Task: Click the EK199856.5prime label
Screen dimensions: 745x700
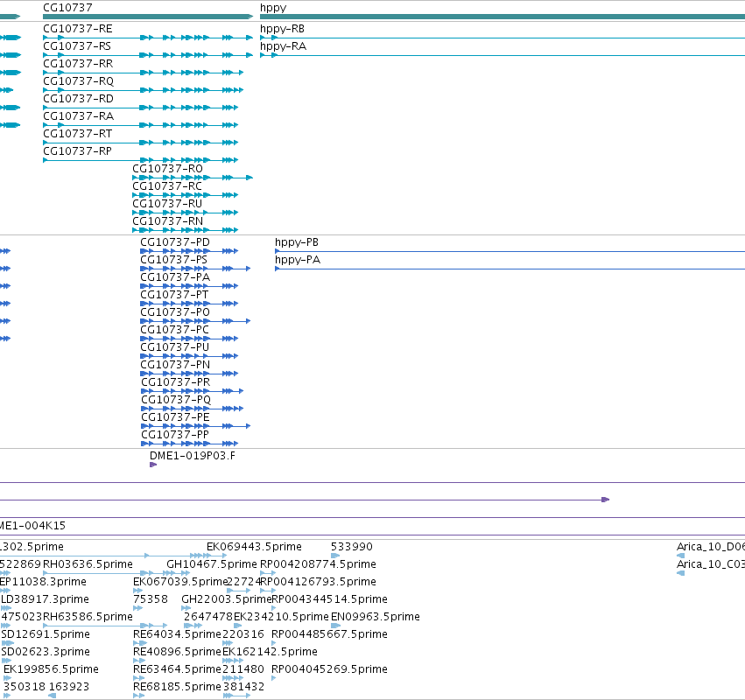Action: point(51,669)
